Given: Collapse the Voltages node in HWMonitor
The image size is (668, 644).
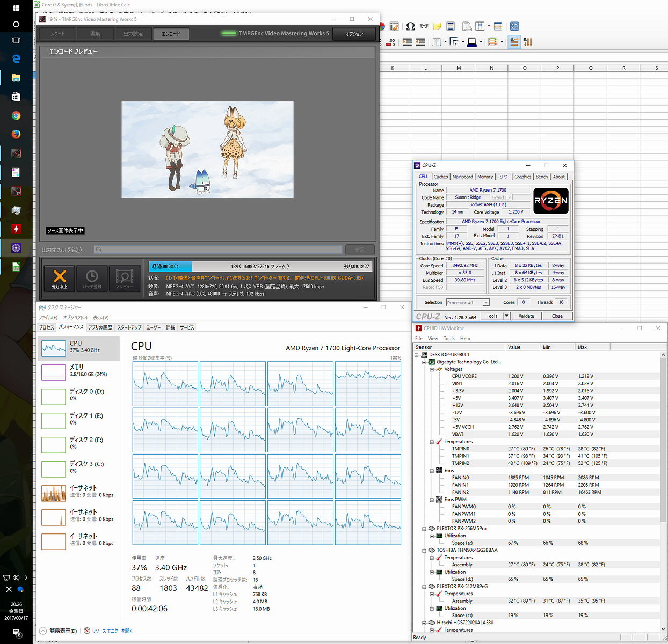Looking at the screenshot, I should click(x=432, y=369).
